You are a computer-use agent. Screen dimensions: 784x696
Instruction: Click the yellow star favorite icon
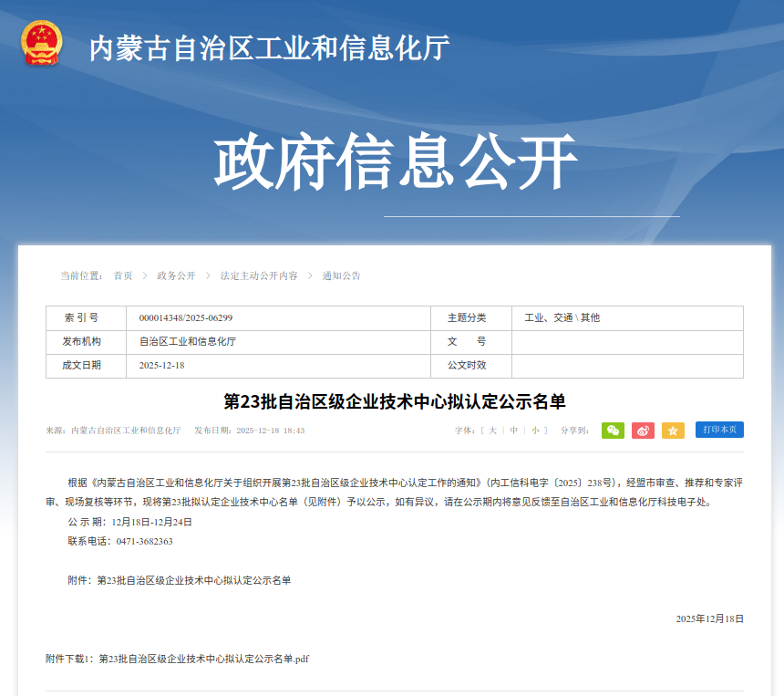pyautogui.click(x=673, y=430)
